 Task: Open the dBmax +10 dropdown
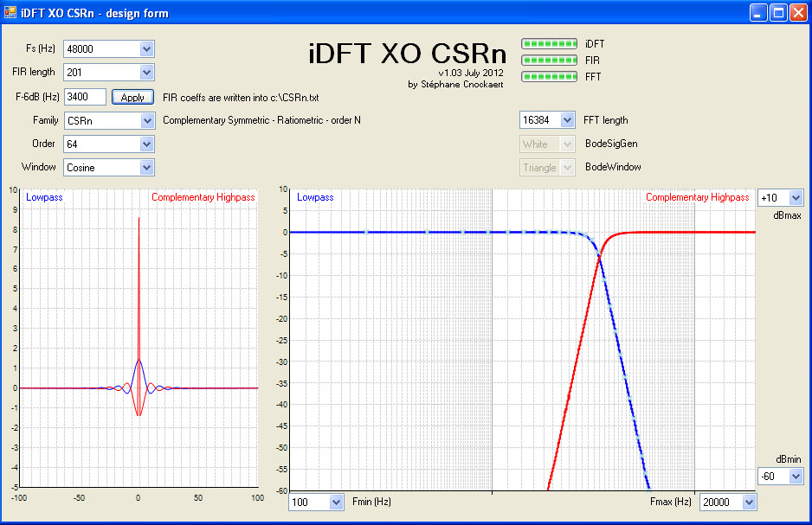tap(796, 197)
